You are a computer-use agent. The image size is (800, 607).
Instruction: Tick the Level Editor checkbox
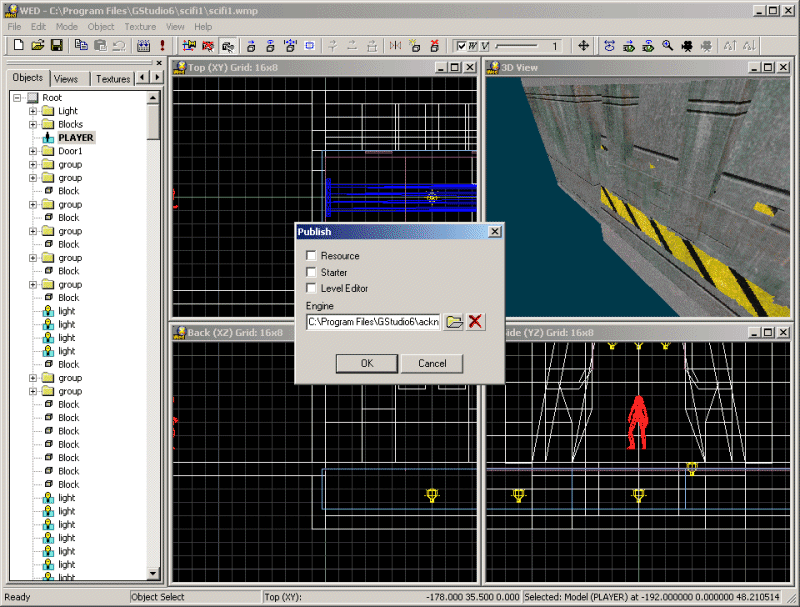(311, 288)
